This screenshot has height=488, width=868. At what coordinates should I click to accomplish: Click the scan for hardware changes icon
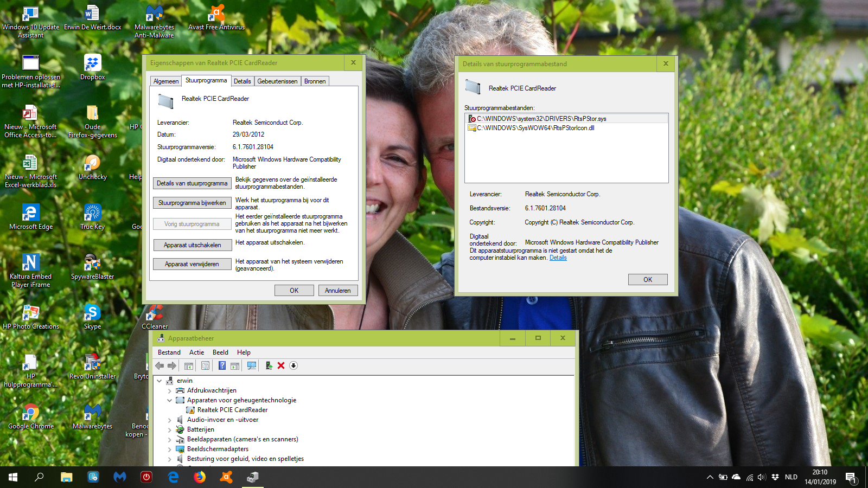click(252, 365)
